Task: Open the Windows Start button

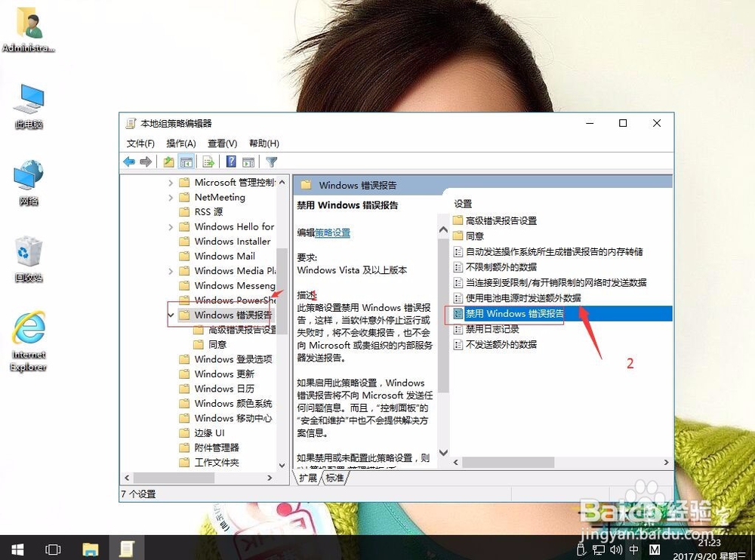Action: point(17,549)
